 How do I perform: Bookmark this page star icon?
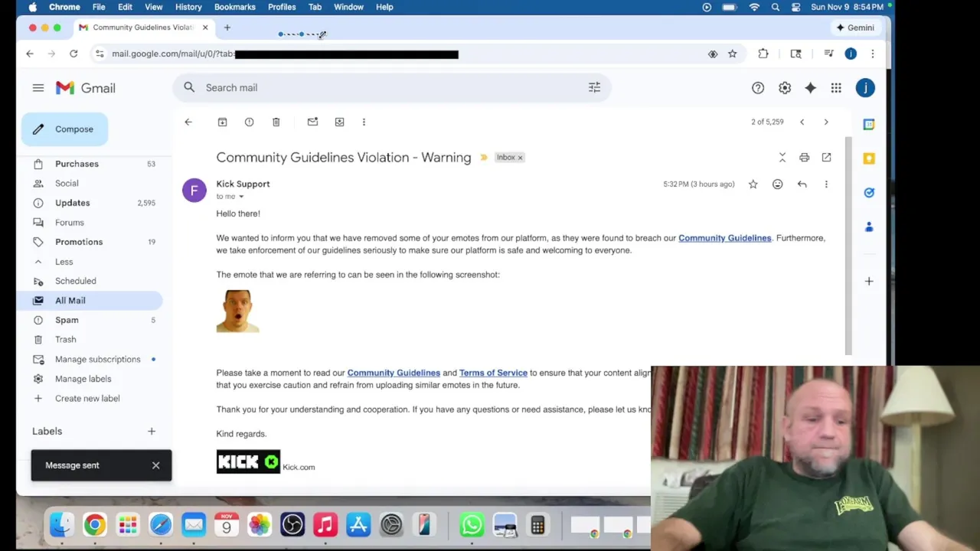733,54
